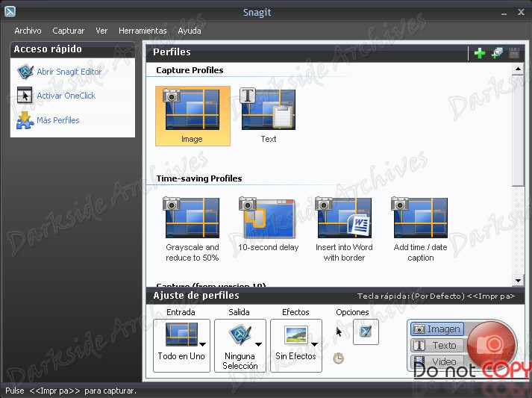Select the Image capture profile
Viewport: 532px width, 398px height.
click(193, 116)
